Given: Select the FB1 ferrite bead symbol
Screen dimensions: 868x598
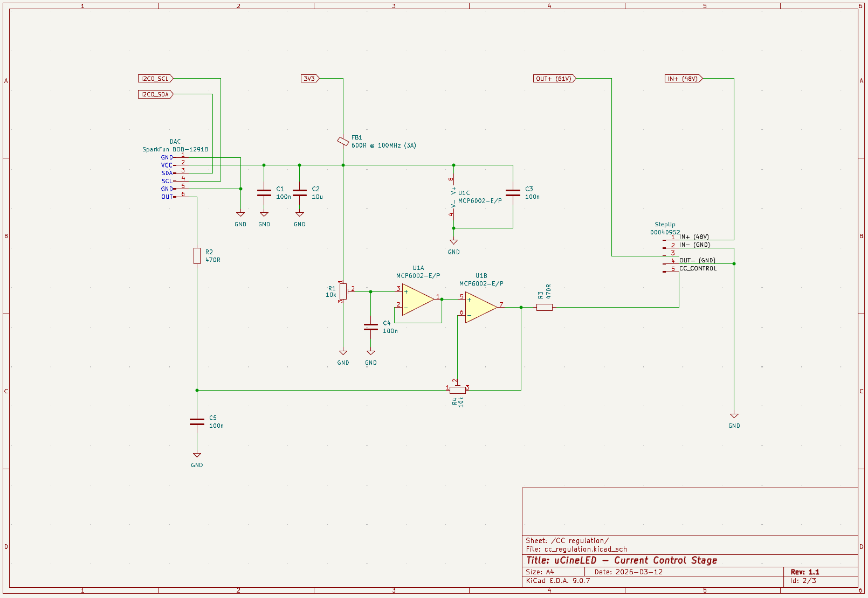Looking at the screenshot, I should [343, 141].
